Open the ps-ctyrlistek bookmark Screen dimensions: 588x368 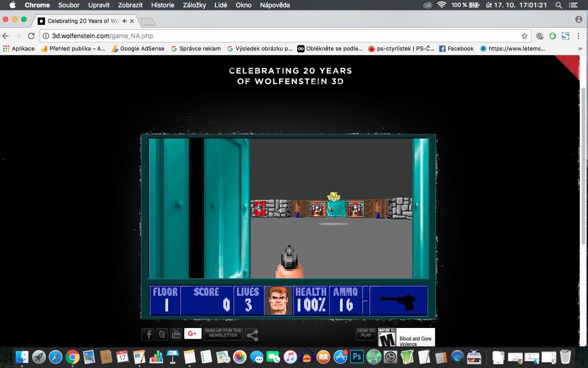pos(401,48)
